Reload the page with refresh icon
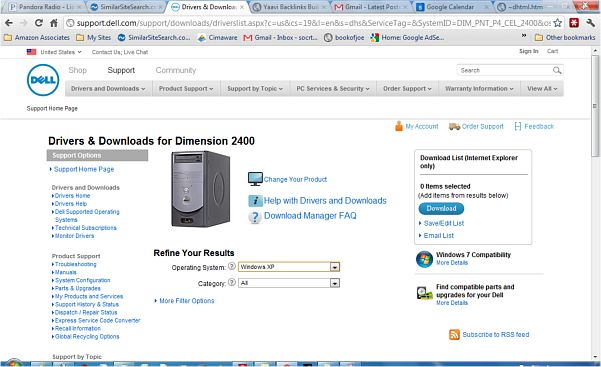 (38, 23)
